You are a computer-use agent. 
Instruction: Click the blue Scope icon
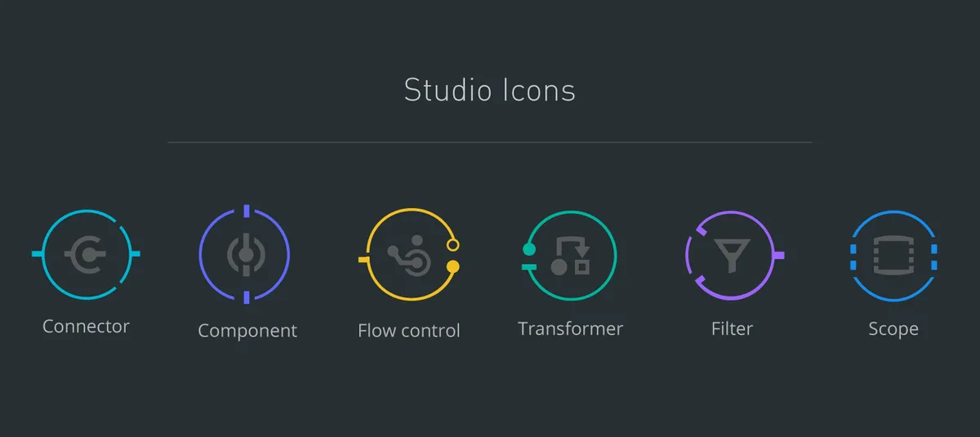pos(893,256)
